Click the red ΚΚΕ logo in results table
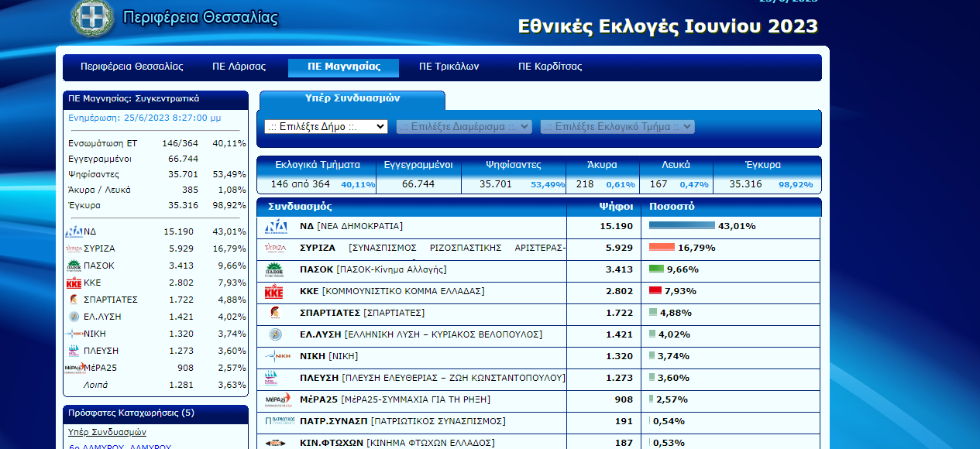 click(x=274, y=292)
